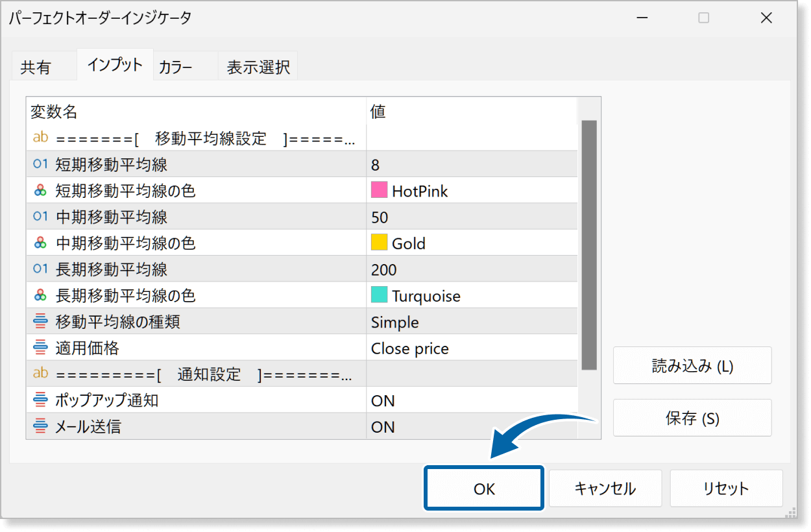Viewport: 811px width, 532px height.
Task: Toggle the ポップアップ通知 ON value
Action: click(471, 401)
